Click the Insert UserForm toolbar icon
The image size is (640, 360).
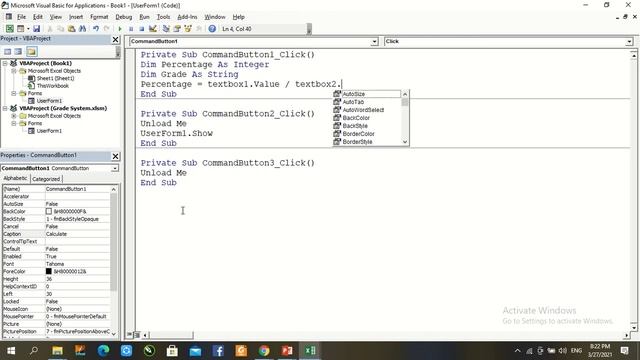tap(20, 29)
